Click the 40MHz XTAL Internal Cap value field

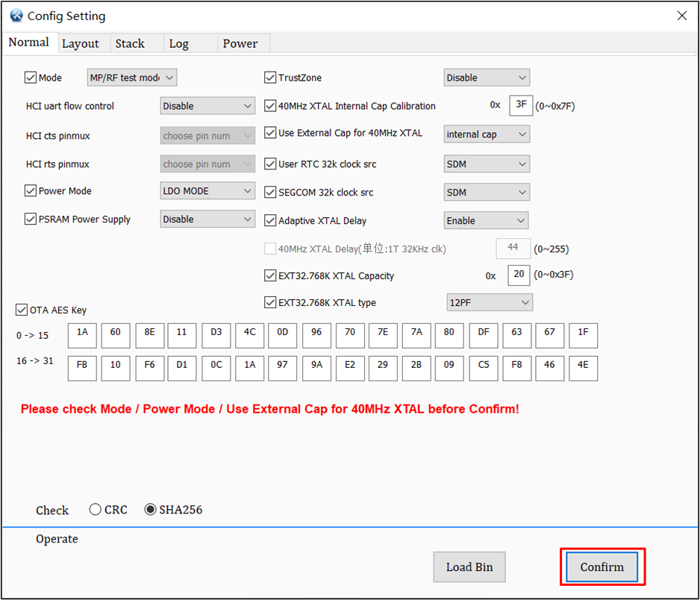(x=520, y=105)
